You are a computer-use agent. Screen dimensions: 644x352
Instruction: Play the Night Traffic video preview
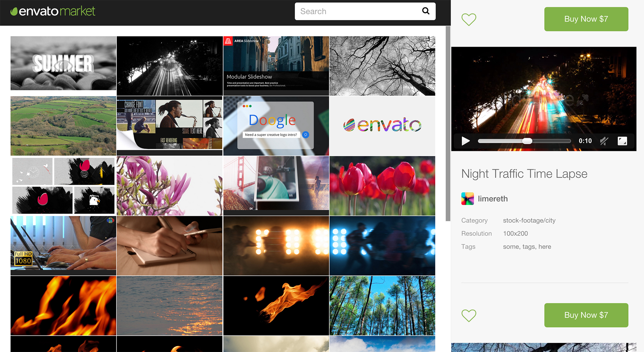coord(466,141)
